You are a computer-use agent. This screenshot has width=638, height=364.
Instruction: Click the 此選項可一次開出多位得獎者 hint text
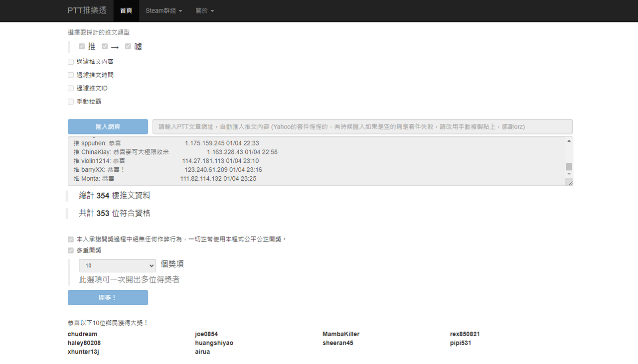129,280
